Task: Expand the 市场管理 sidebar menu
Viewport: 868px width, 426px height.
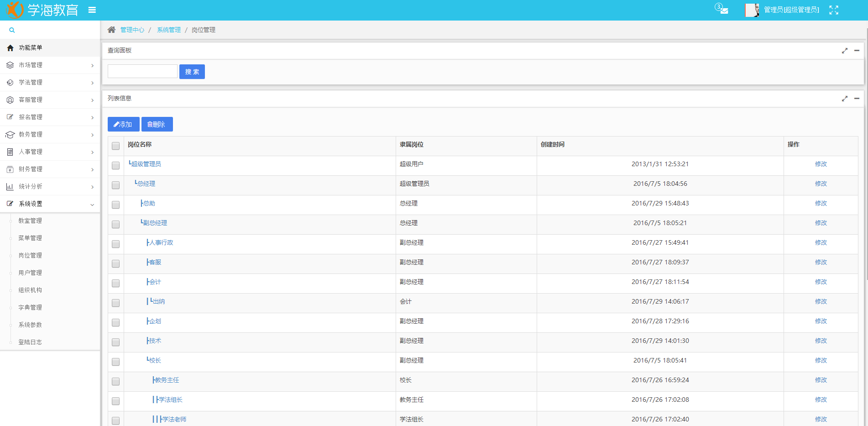Action: pos(50,65)
